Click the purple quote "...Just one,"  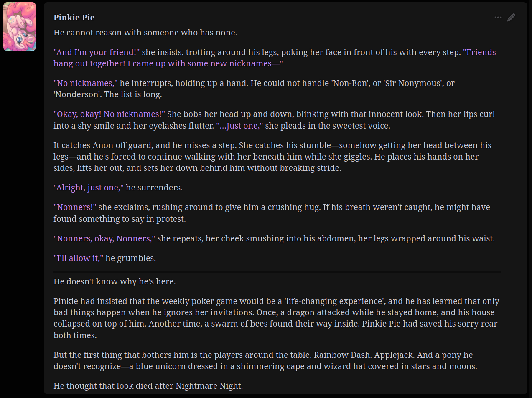click(239, 126)
